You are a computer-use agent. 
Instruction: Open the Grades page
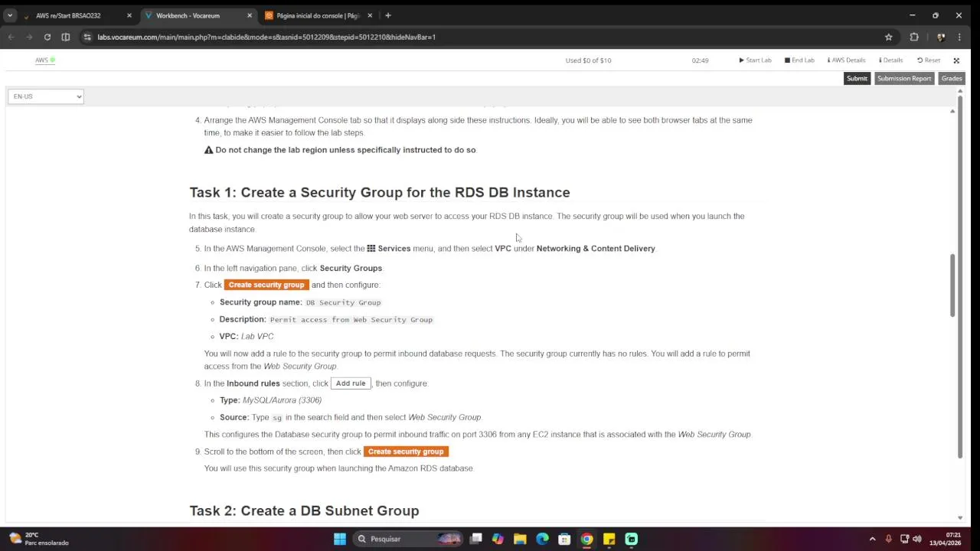(952, 78)
